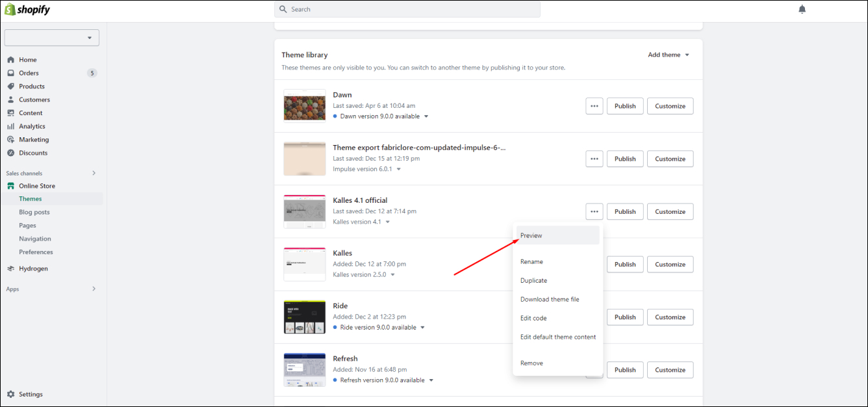Publish the Dawn theme
This screenshot has width=868, height=407.
point(625,106)
